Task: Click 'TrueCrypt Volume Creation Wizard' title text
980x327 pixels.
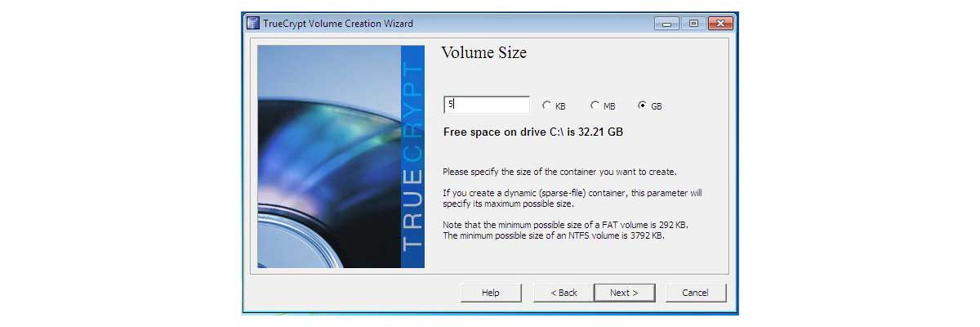Action: point(338,24)
